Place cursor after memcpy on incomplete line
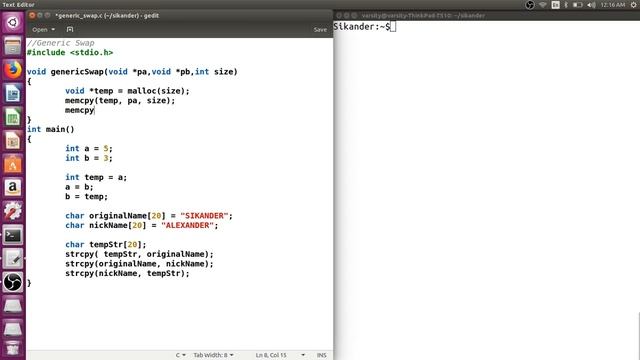Screen dimensions: 640x360 [x=95, y=110]
